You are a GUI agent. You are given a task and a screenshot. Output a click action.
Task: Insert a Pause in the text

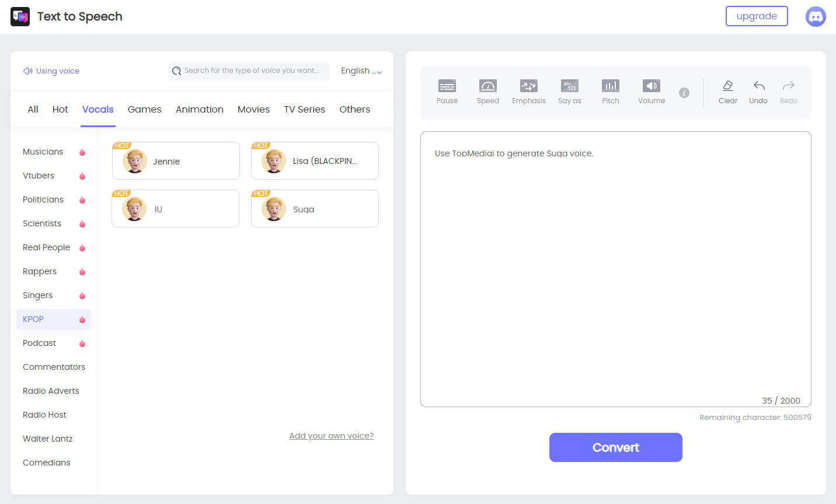[447, 92]
